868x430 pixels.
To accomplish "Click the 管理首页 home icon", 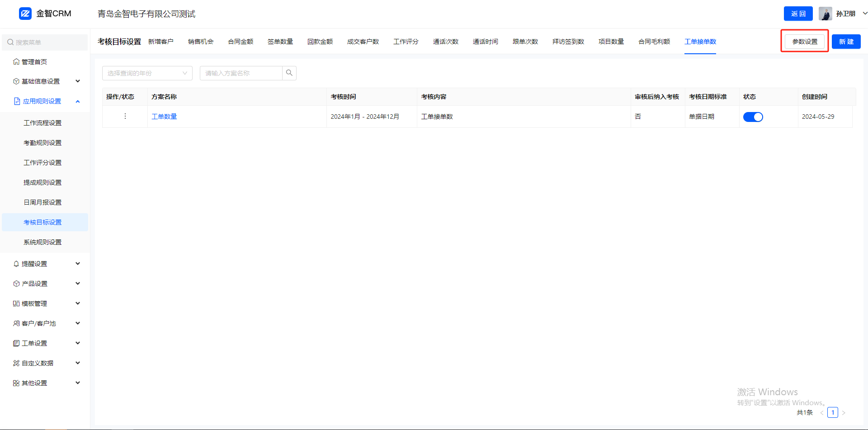I will pyautogui.click(x=16, y=61).
